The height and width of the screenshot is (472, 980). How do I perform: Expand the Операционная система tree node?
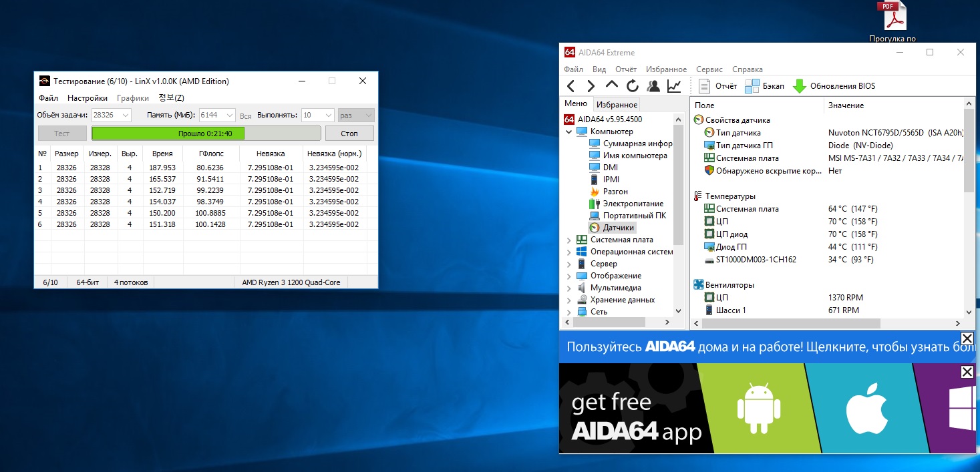568,252
